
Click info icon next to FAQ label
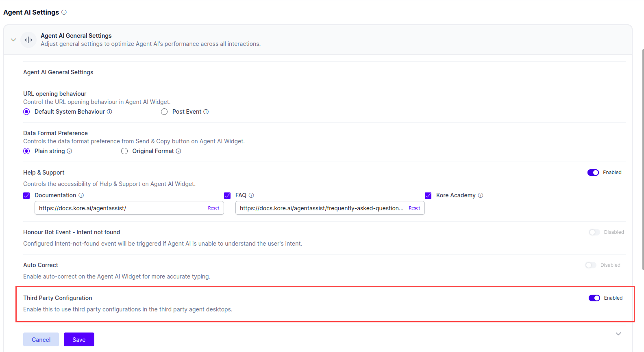[251, 195]
